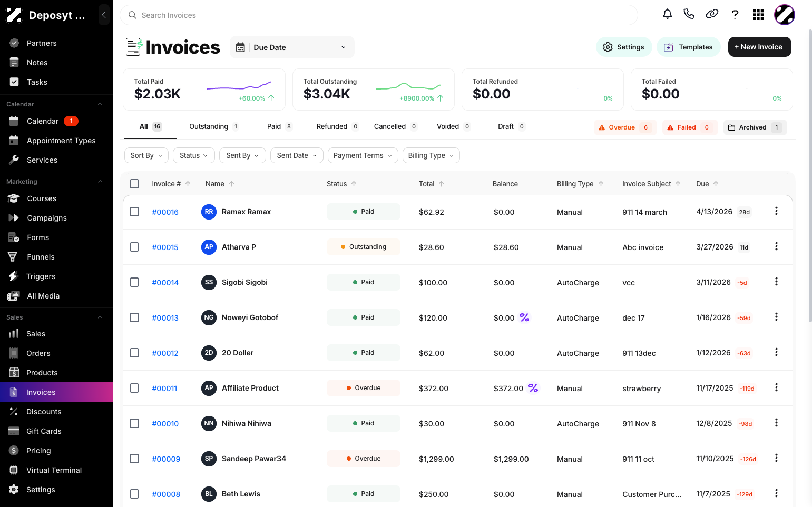
Task: Click the SP avatar for Sandeep Pawar34
Action: 209,459
